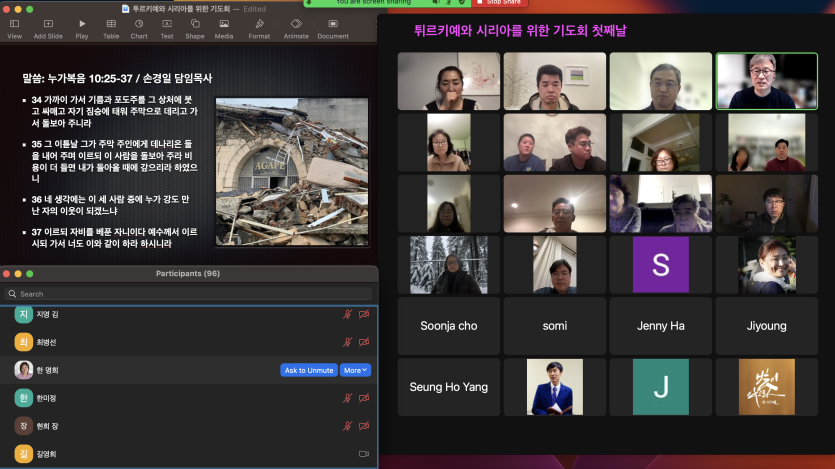Select participant 지영 김 in the list
The width and height of the screenshot is (835, 469).
click(x=189, y=314)
